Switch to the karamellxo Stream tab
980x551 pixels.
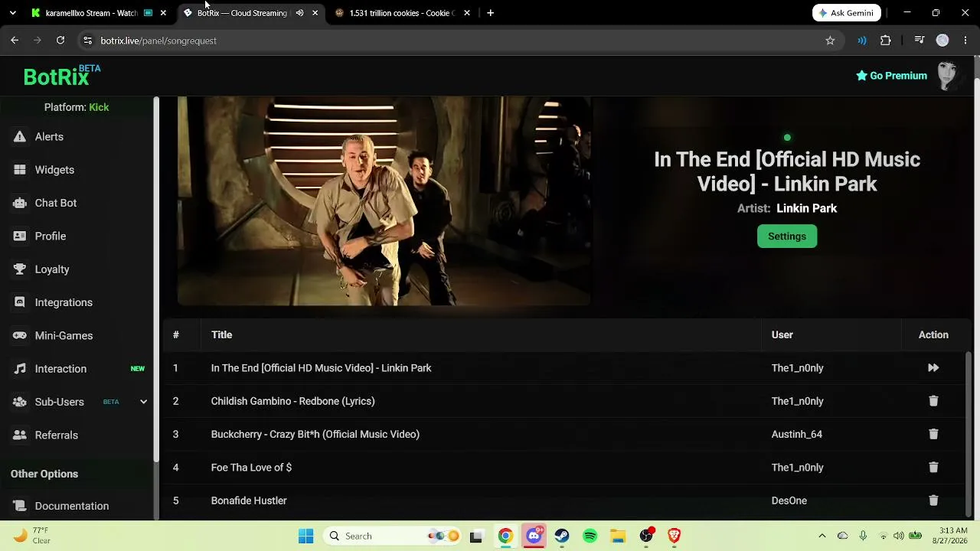tap(90, 13)
